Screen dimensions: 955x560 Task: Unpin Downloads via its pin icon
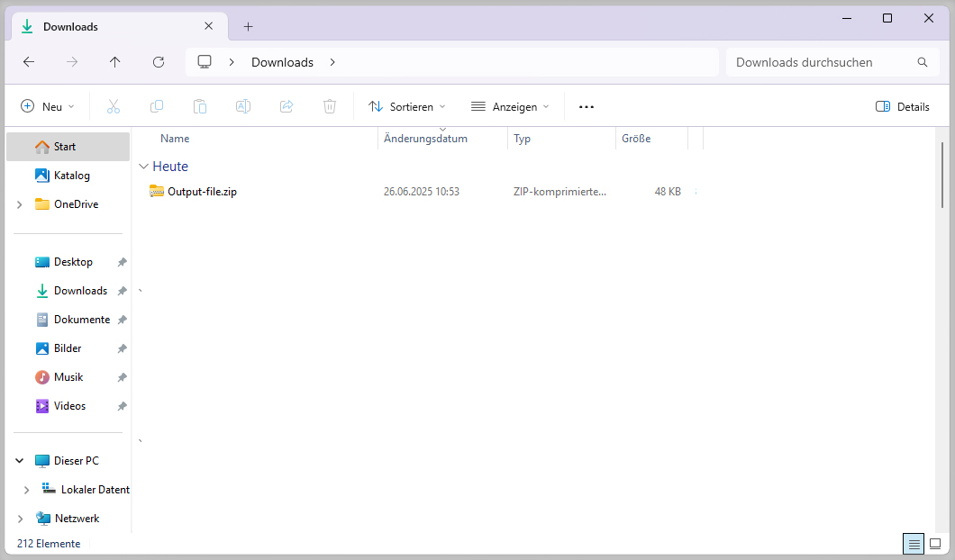(122, 291)
